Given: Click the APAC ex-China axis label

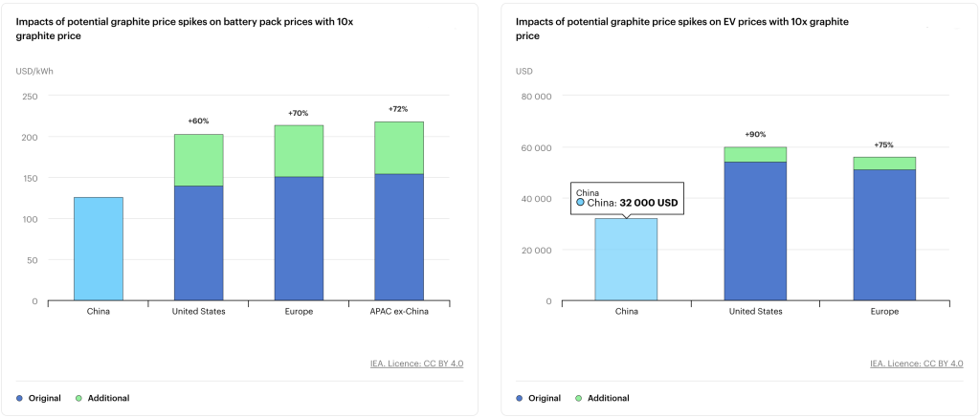Looking at the screenshot, I should pyautogui.click(x=398, y=312).
